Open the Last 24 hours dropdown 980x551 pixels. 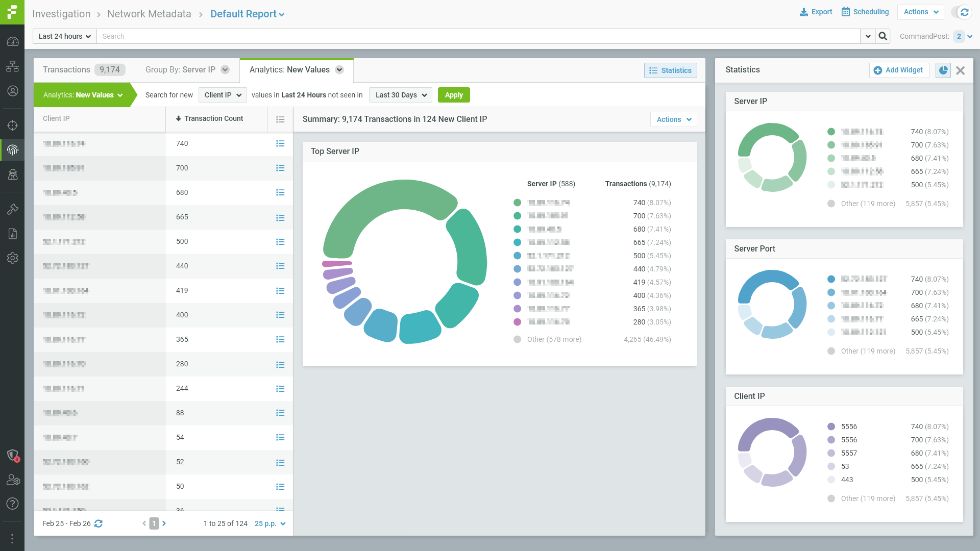(x=65, y=36)
